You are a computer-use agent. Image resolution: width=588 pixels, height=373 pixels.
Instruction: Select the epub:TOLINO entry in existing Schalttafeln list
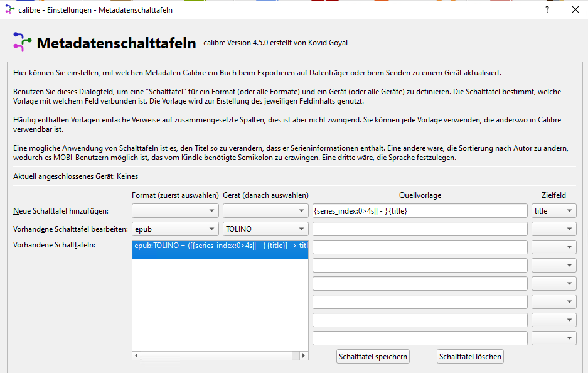point(220,249)
